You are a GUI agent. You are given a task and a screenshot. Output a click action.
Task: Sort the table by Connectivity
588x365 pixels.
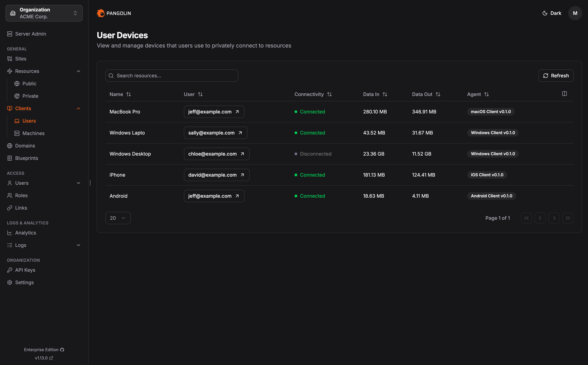330,94
